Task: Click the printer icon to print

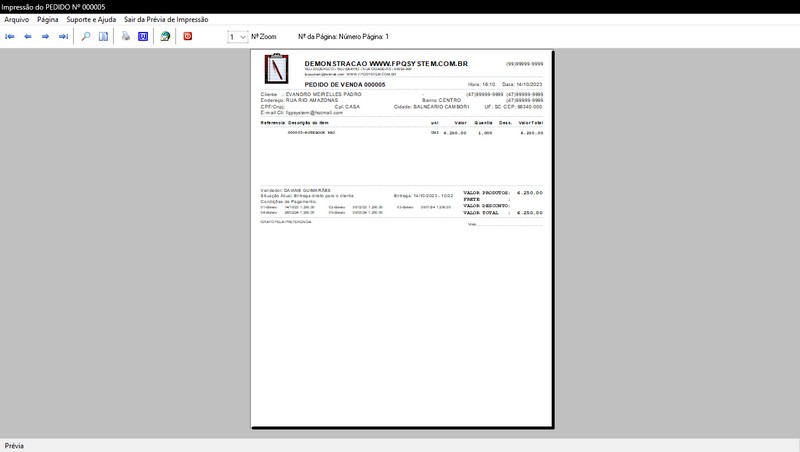Action: click(x=126, y=36)
